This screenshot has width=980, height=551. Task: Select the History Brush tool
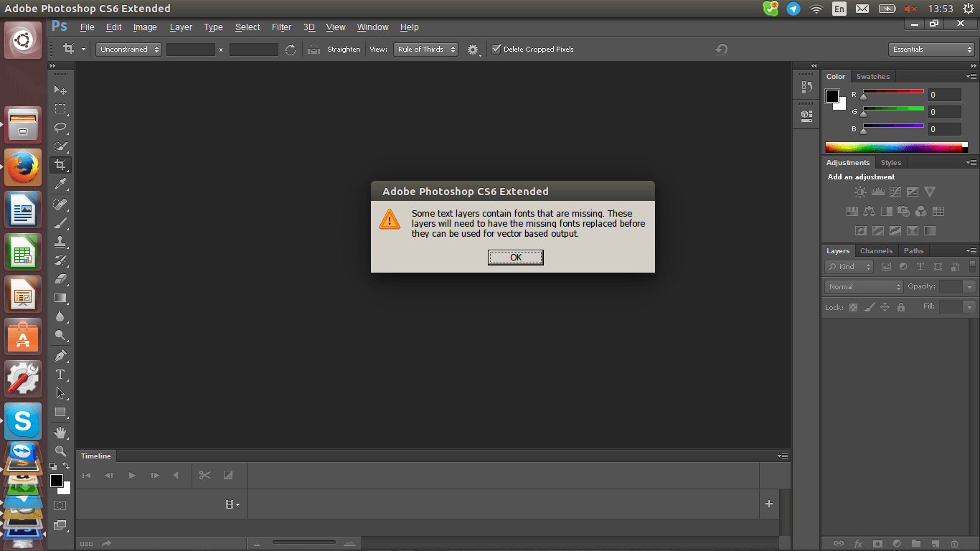(61, 260)
